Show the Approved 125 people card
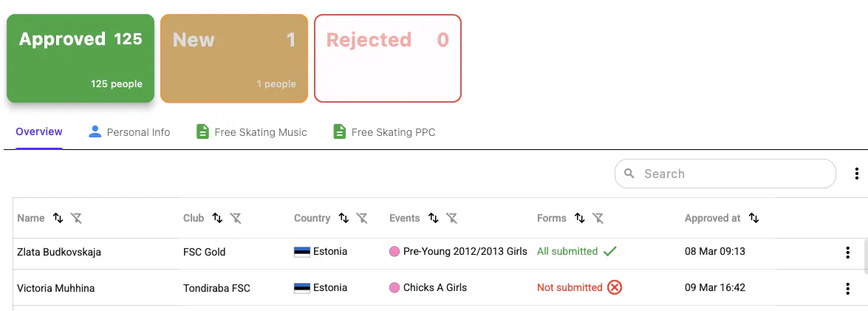 tap(81, 58)
